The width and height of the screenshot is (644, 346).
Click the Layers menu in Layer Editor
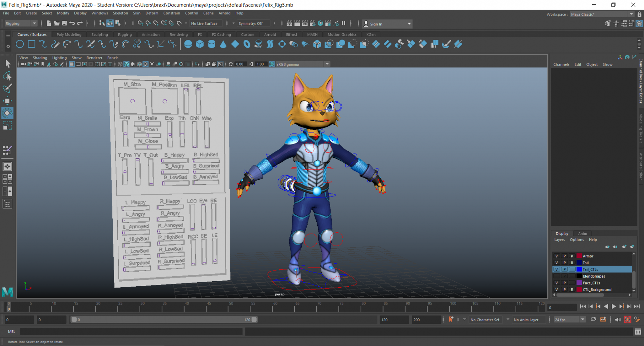[x=560, y=240]
